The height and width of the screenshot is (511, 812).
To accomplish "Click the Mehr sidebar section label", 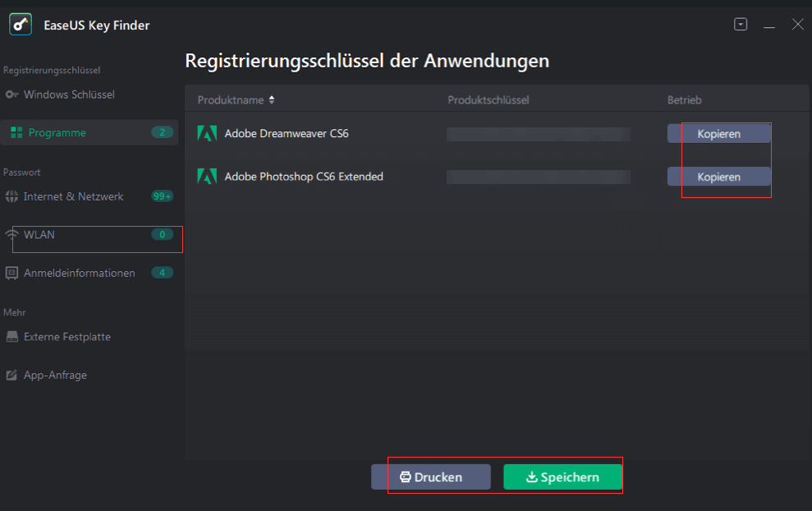I will [x=15, y=312].
